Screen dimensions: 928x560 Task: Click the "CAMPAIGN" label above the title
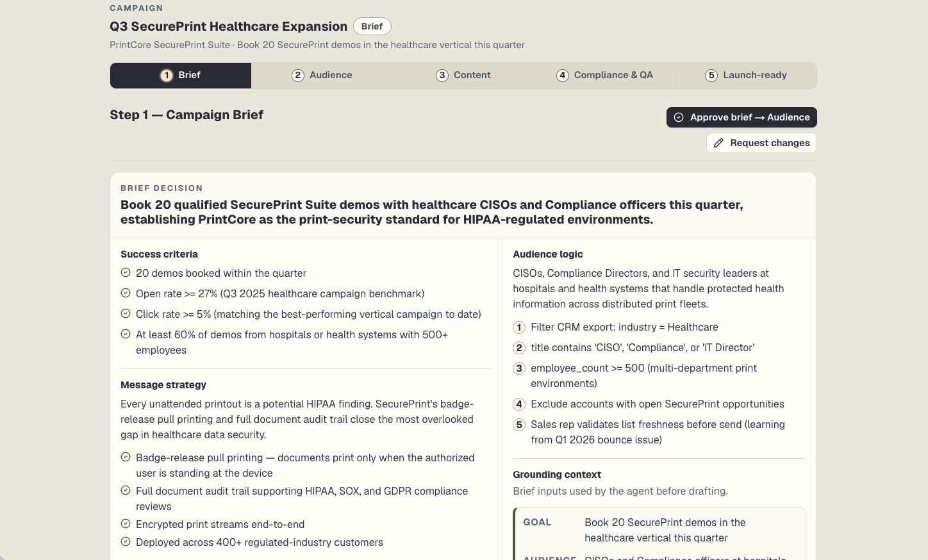[137, 8]
